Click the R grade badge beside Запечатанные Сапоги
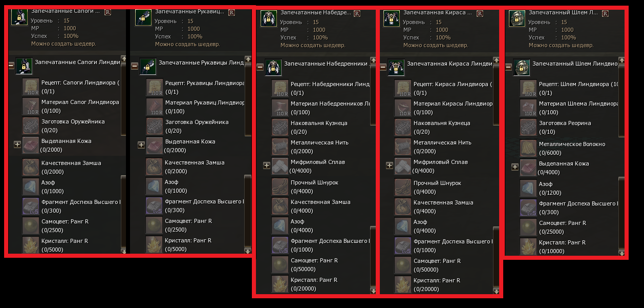Viewport: 644px width, 308px height. [x=108, y=11]
